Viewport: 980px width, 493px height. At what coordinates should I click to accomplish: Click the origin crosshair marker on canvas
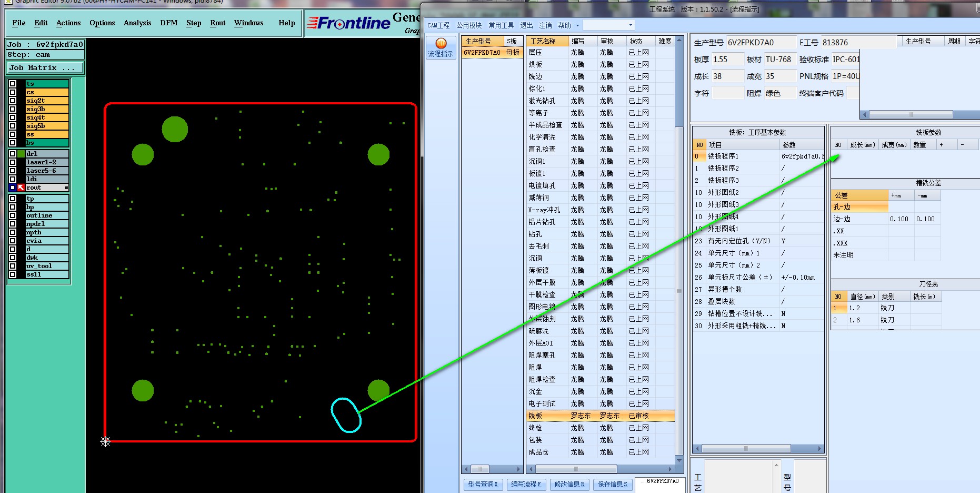point(106,441)
